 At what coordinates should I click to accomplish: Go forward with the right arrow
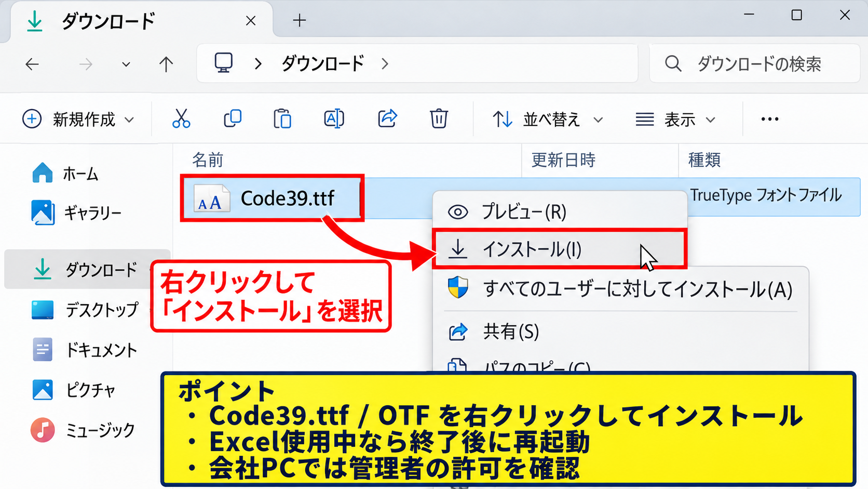(x=86, y=64)
